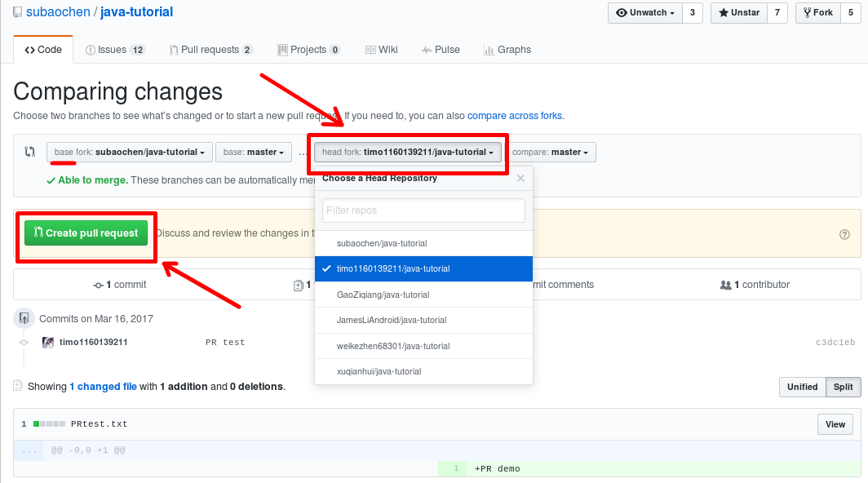Click the Fork button
The width and height of the screenshot is (868, 483).
818,13
